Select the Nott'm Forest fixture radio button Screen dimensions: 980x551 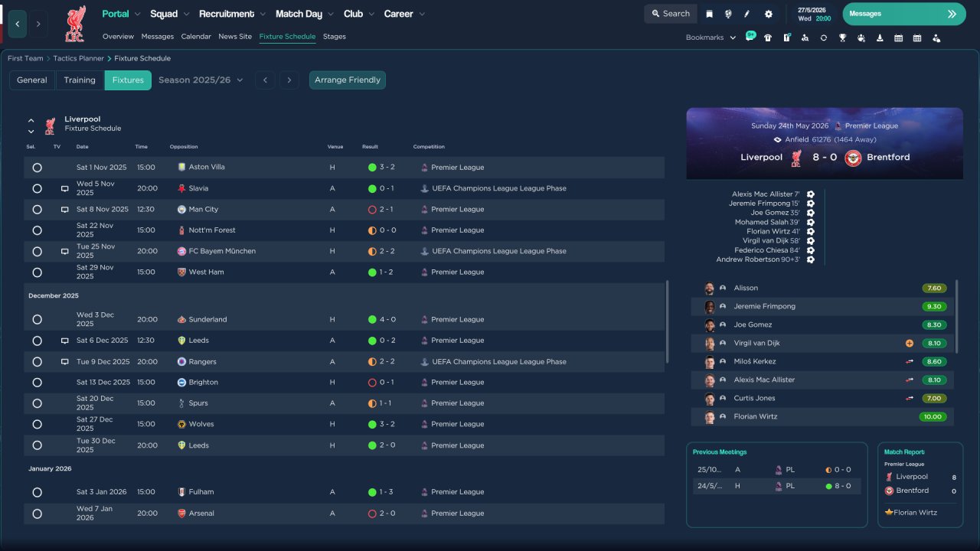(x=37, y=230)
